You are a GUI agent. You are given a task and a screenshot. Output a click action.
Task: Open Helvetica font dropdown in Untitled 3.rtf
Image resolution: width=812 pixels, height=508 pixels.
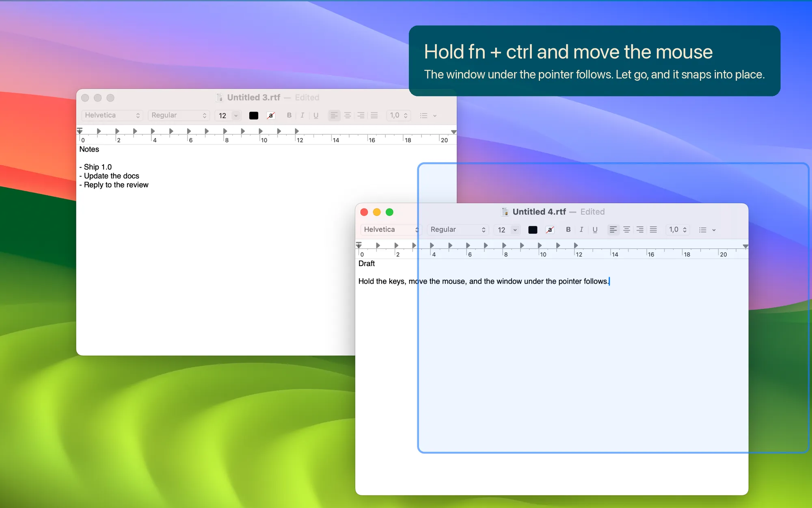coord(112,115)
